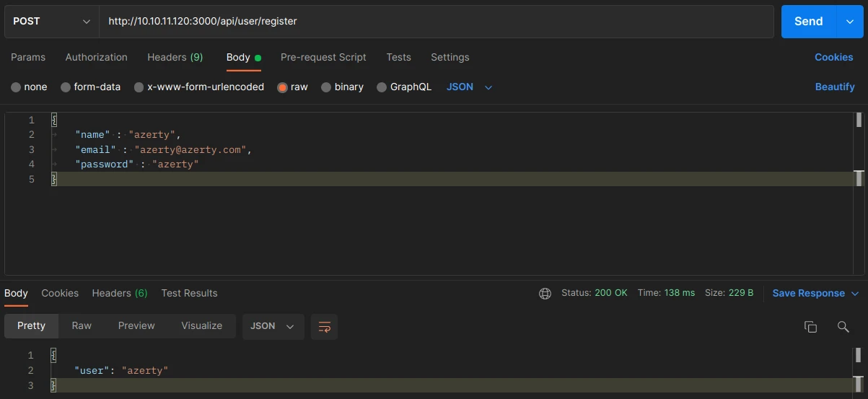This screenshot has width=868, height=399.
Task: Click the wrap lines icon in response
Action: pos(324,326)
